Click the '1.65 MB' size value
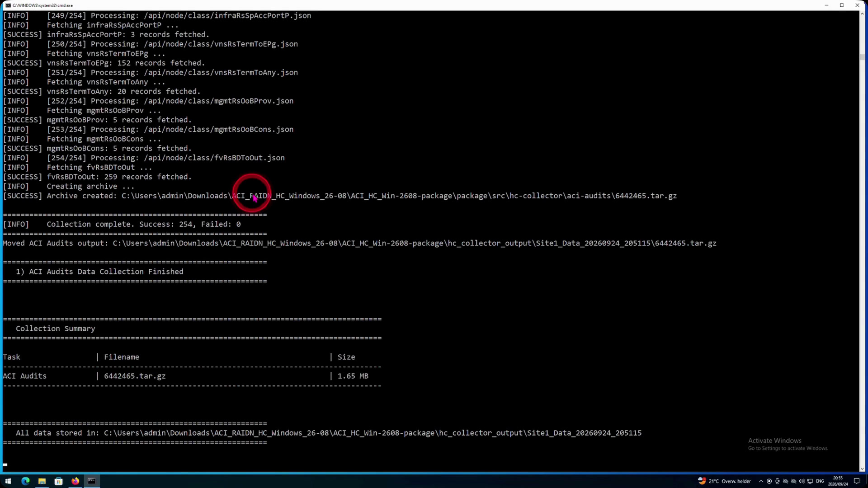The height and width of the screenshot is (488, 868). (x=353, y=376)
